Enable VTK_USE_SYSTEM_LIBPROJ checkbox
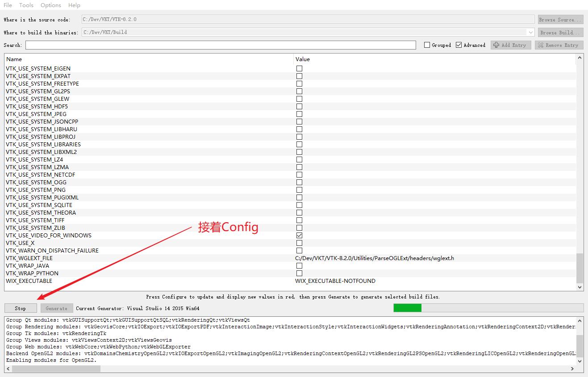 coord(299,137)
